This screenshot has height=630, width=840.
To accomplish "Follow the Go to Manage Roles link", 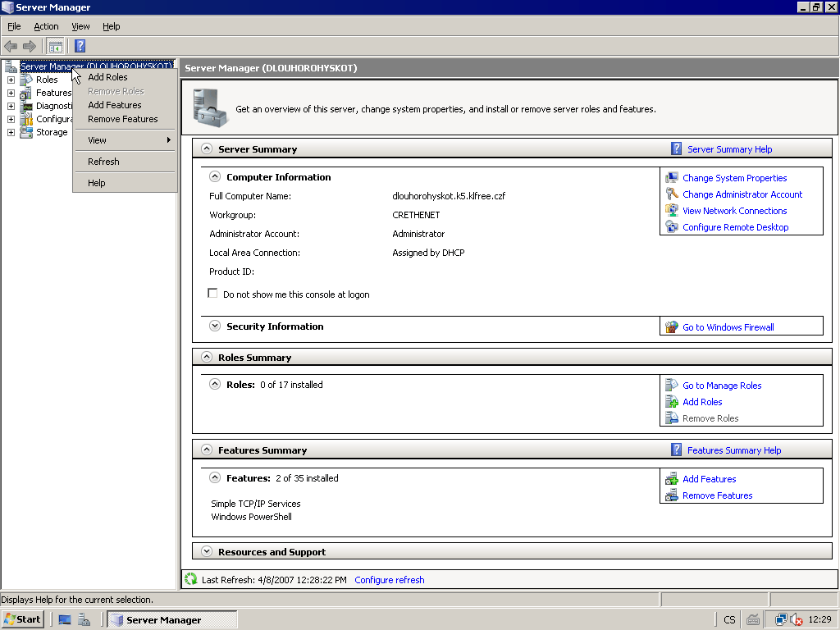I will pyautogui.click(x=722, y=386).
